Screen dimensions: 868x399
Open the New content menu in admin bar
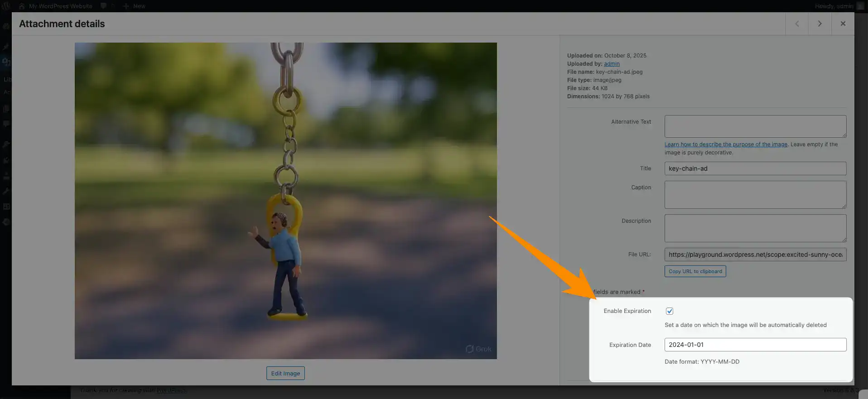(x=134, y=6)
